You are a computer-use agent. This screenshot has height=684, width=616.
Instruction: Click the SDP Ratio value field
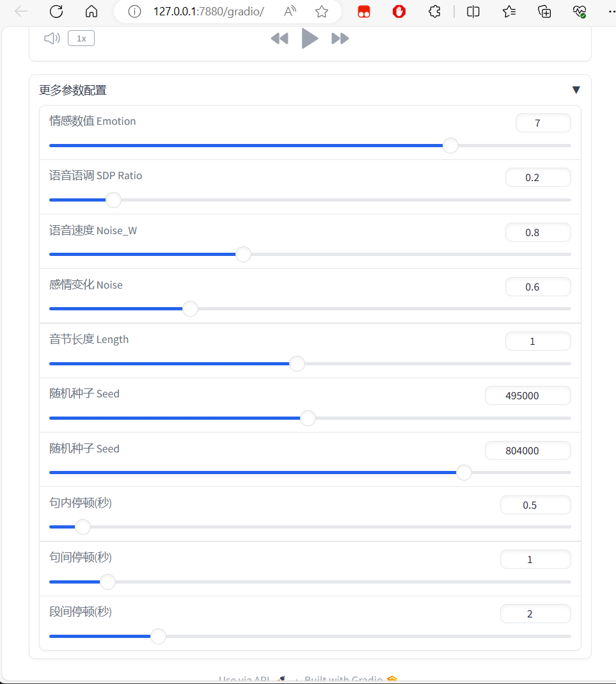[538, 177]
